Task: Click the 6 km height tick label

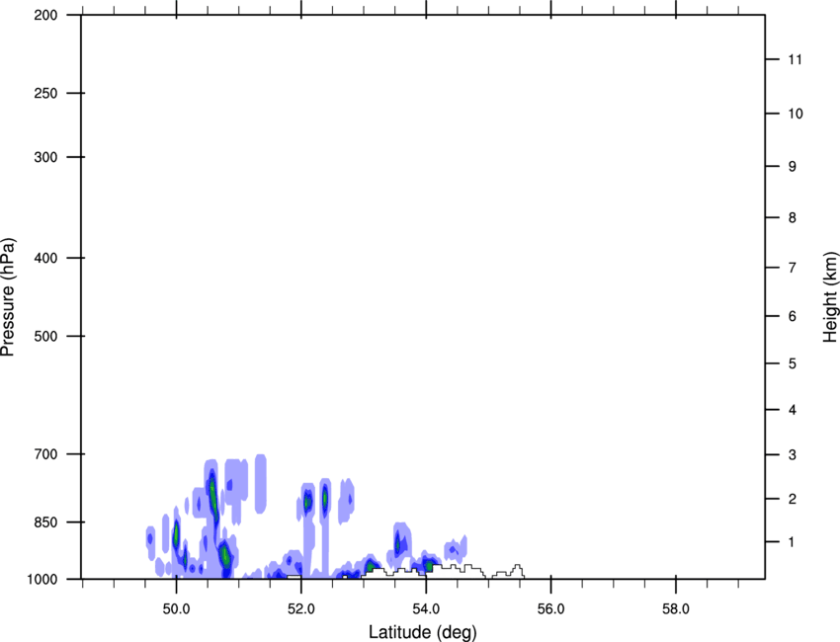Action: [793, 316]
